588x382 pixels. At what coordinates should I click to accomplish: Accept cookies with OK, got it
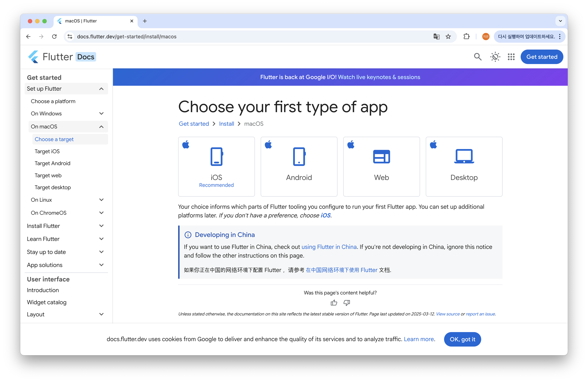462,339
